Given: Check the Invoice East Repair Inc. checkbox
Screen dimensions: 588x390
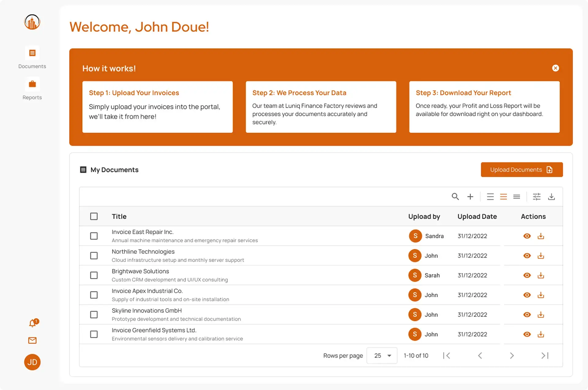Looking at the screenshot, I should (94, 236).
